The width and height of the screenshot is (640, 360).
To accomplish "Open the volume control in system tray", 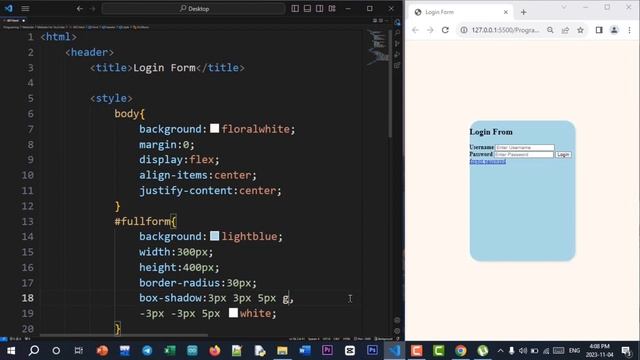I will (523, 351).
